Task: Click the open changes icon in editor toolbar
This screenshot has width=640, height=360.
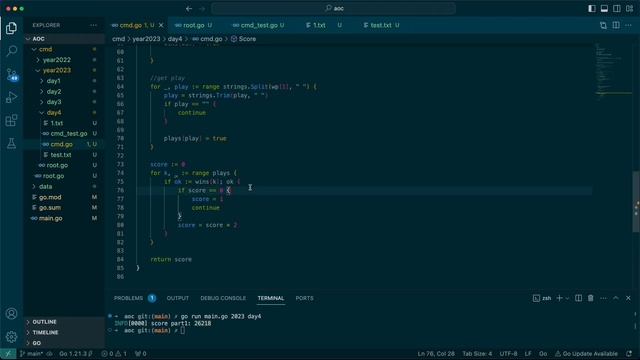Action: click(603, 25)
